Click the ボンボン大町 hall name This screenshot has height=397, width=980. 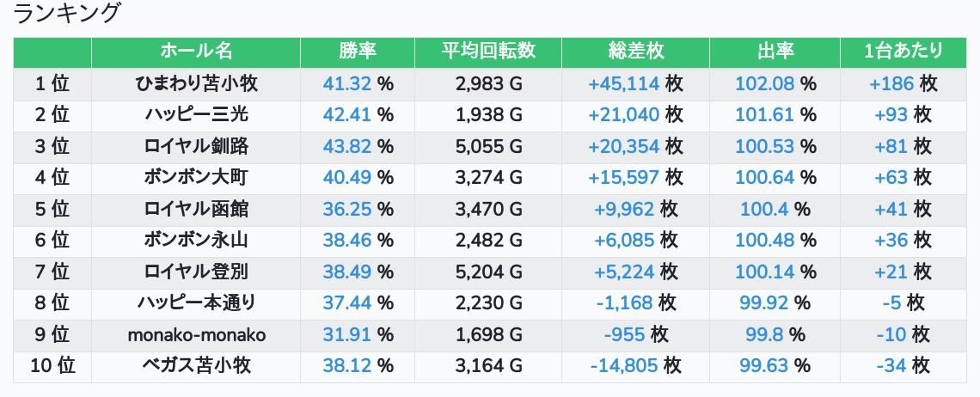pos(196,178)
